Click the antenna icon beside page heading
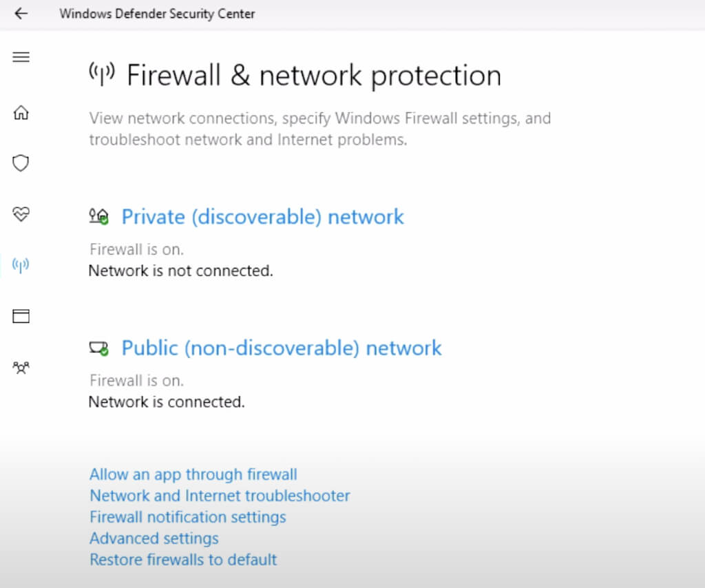Screen dimensions: 705x588 click(102, 74)
